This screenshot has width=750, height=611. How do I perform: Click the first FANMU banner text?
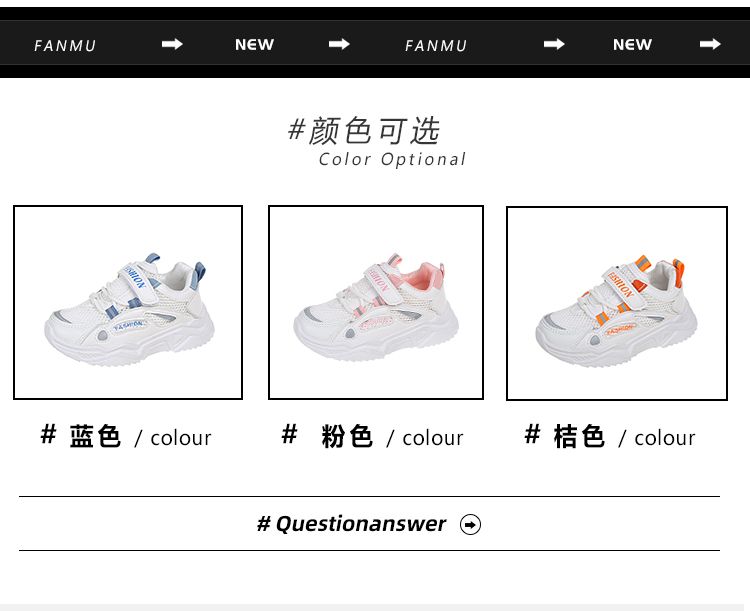(65, 46)
